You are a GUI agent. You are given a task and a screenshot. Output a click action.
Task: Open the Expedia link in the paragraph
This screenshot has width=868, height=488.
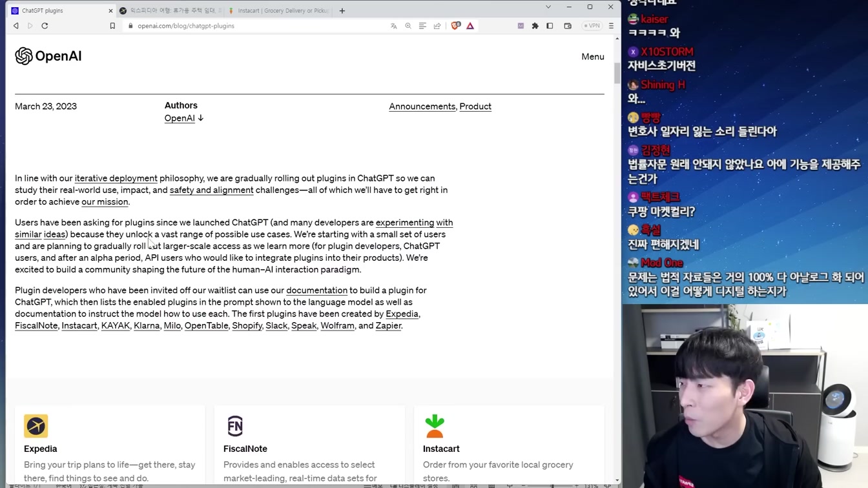402,314
